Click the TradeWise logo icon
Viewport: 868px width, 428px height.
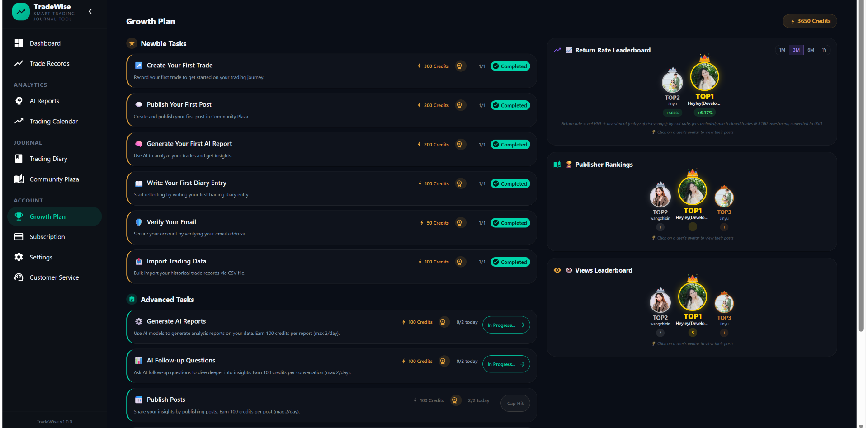click(x=21, y=12)
